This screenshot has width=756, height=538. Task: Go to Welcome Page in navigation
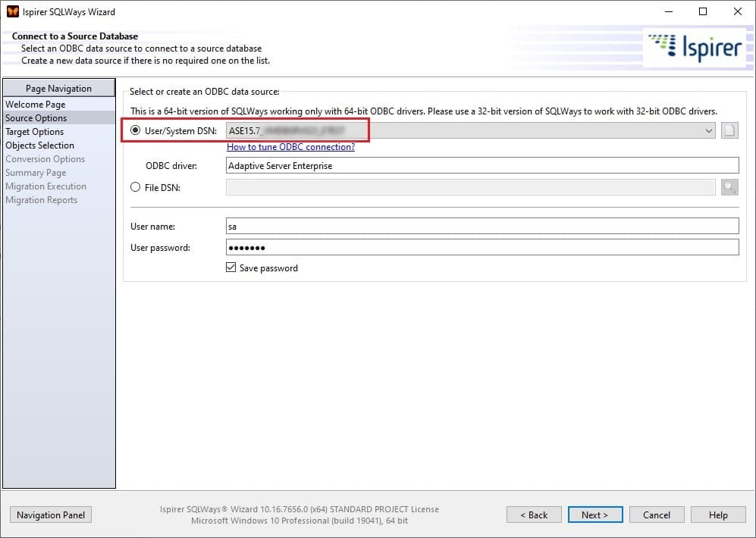coord(35,105)
